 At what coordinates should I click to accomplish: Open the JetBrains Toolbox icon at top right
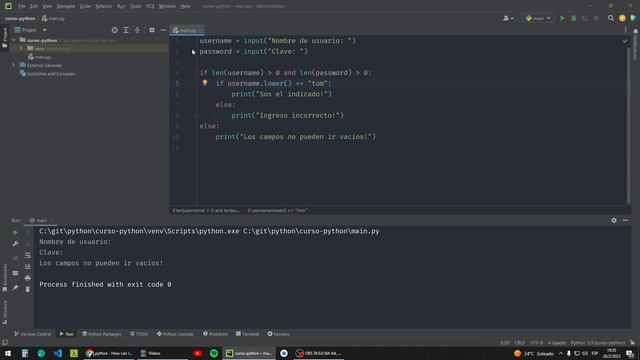point(633,18)
